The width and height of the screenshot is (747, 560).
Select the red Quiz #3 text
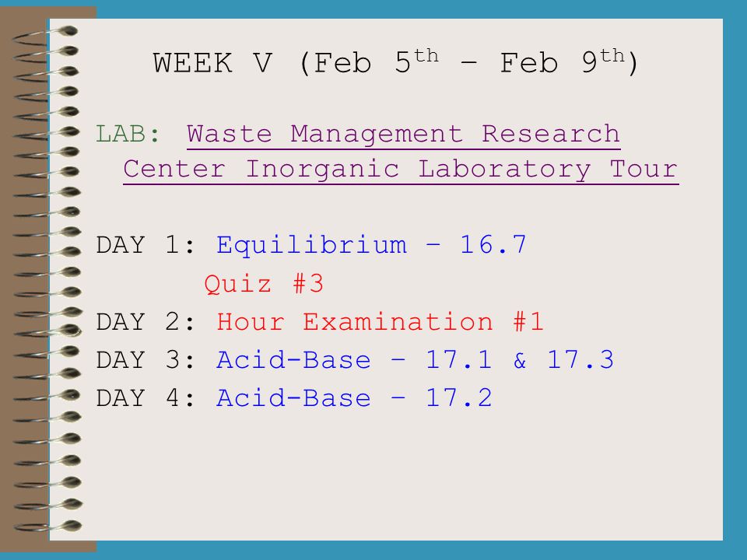pyautogui.click(x=264, y=285)
